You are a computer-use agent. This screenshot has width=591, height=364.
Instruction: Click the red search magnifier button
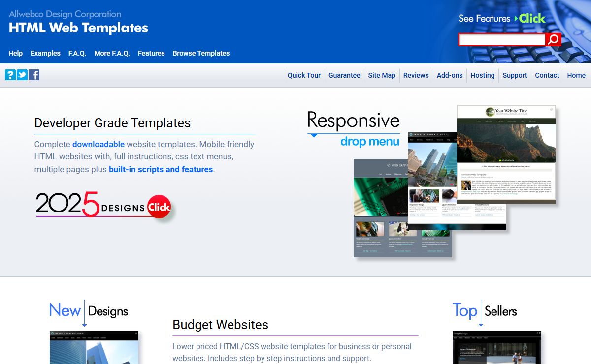(x=554, y=39)
